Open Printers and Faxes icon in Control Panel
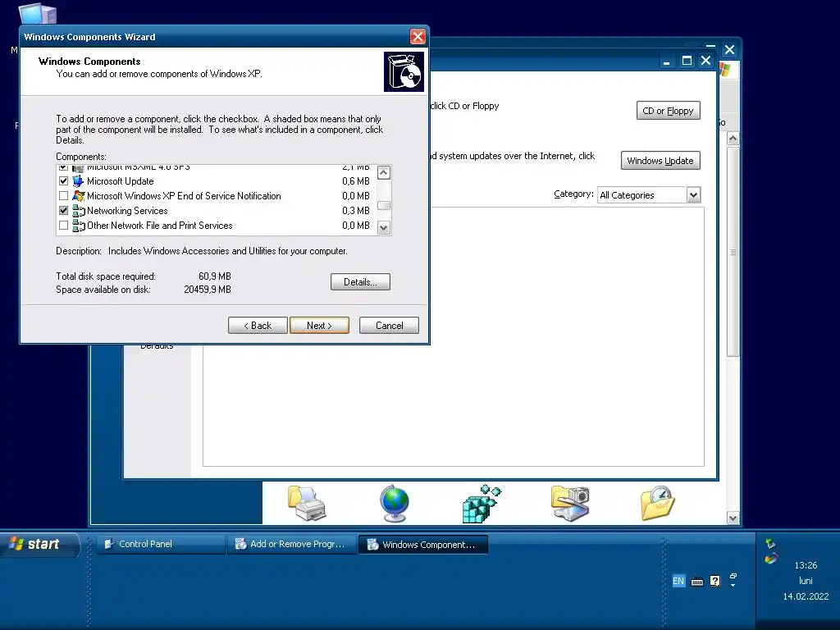The height and width of the screenshot is (630, 840). point(308,503)
